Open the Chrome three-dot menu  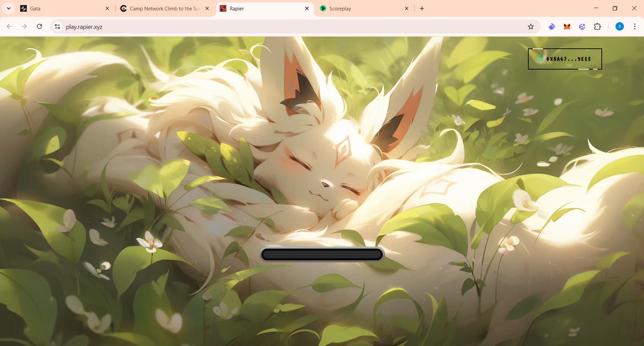tap(634, 26)
